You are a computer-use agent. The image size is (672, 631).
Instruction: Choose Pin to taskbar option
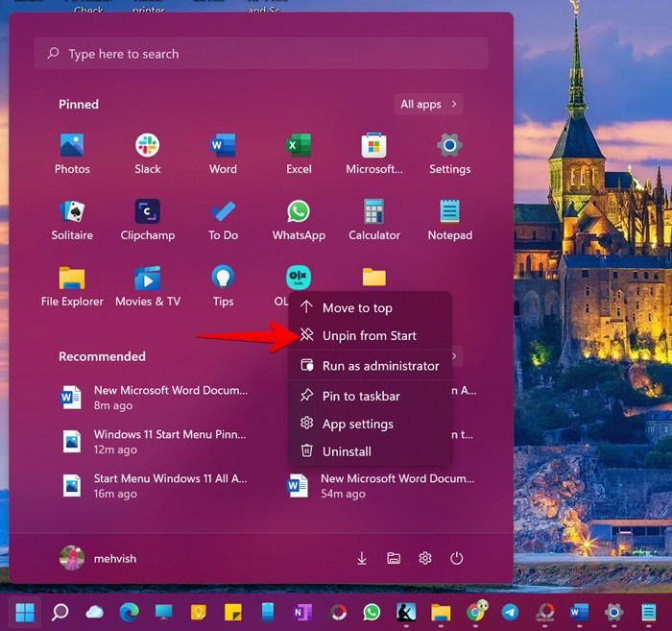coord(371,396)
